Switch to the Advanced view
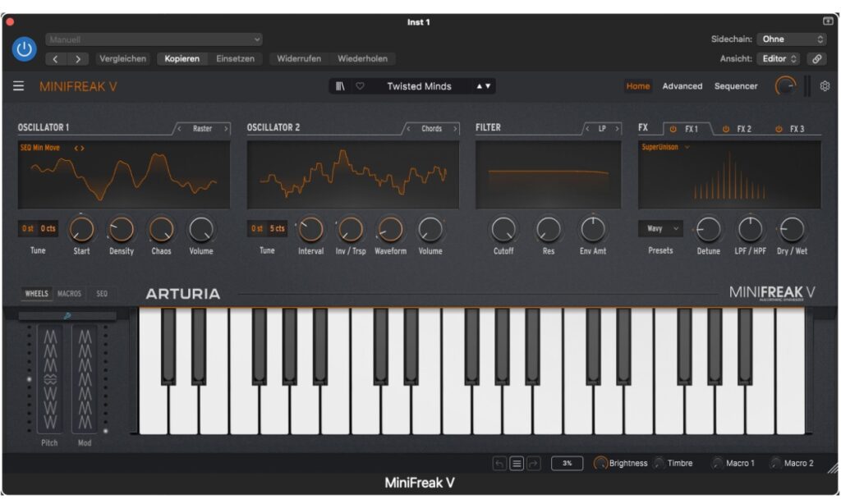 [x=682, y=86]
